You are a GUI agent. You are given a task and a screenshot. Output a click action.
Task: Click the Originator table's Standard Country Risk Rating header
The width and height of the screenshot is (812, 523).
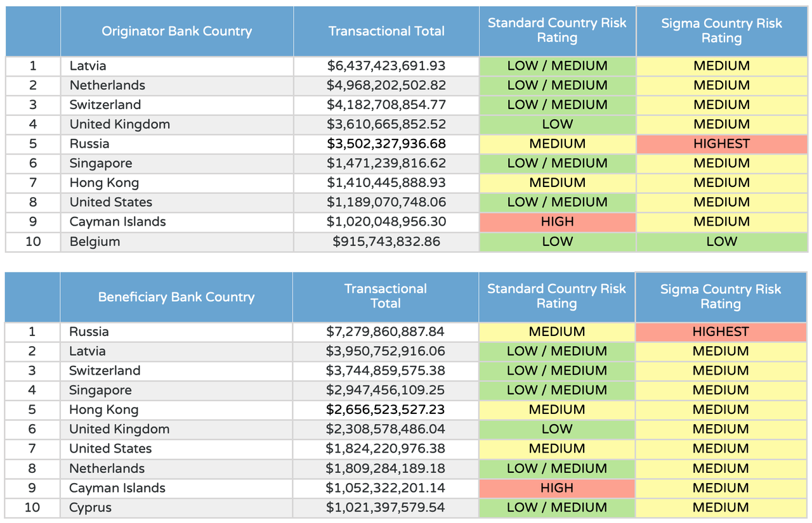tap(558, 31)
